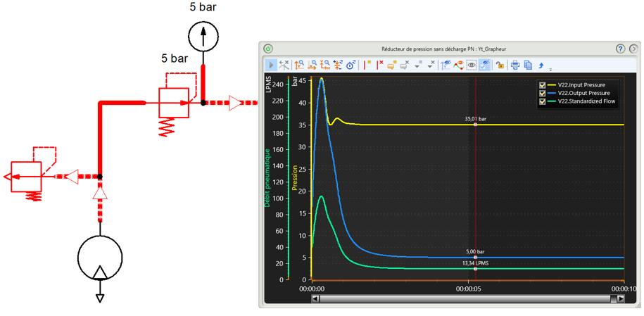Remove annotation with the gray bubble X icon
Screen dimensions: 644x316
point(405,65)
